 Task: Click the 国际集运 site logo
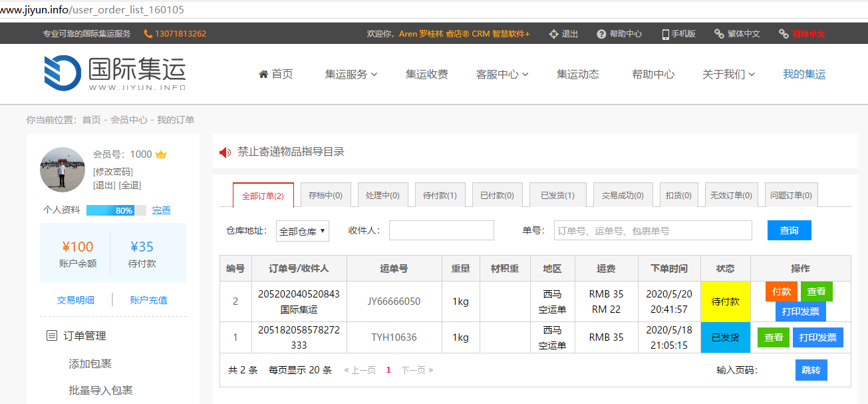point(114,73)
